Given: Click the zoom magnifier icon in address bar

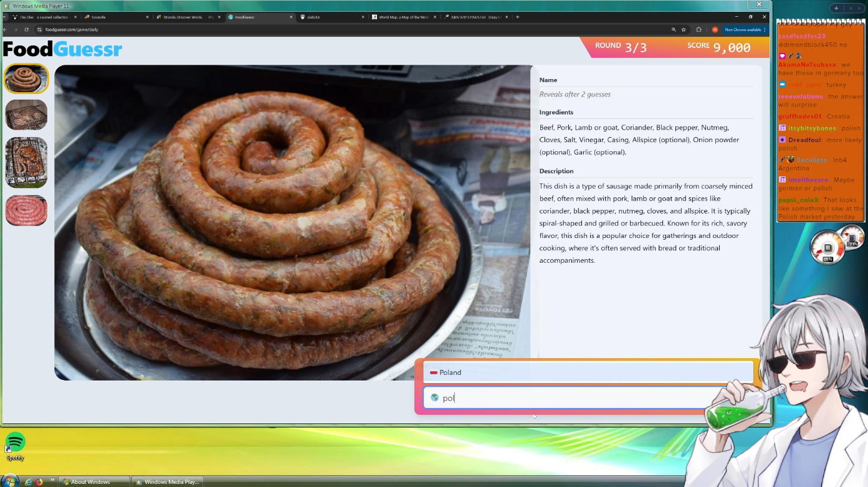Looking at the screenshot, I should coord(674,29).
